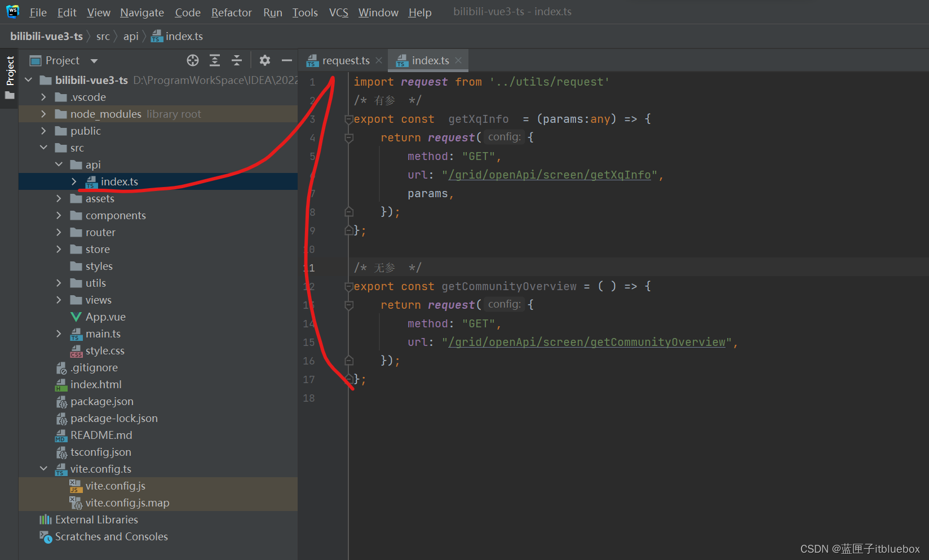Collapse the src folder
Image resolution: width=929 pixels, height=560 pixels.
point(43,148)
